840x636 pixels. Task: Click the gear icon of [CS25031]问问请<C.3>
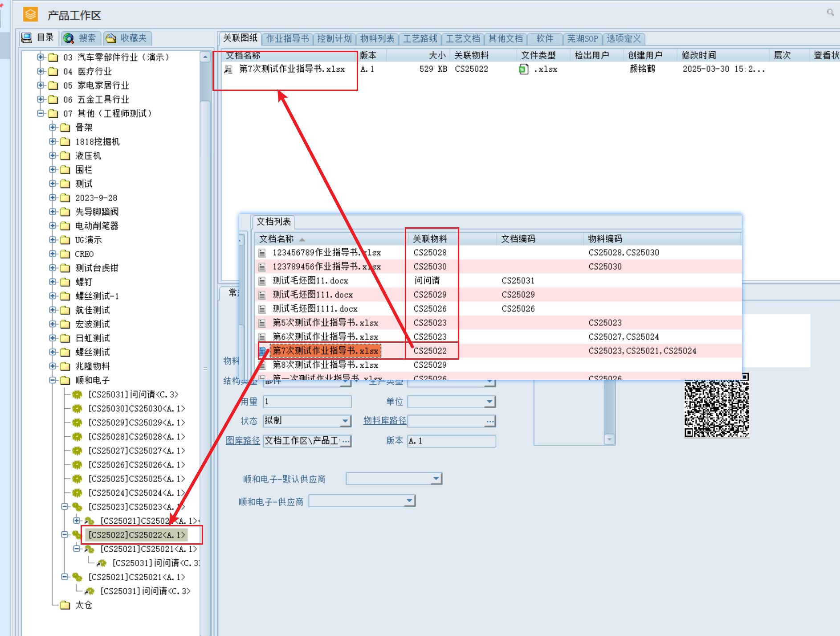(77, 394)
